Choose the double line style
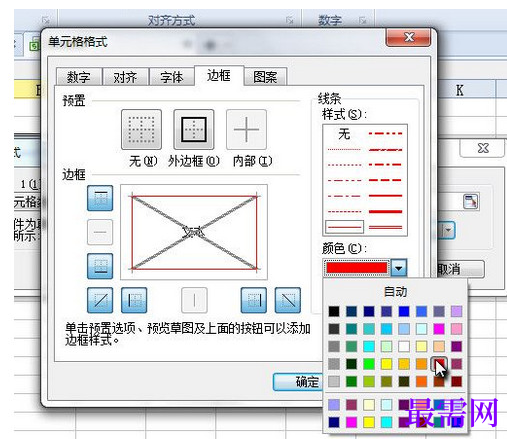 tap(386, 227)
